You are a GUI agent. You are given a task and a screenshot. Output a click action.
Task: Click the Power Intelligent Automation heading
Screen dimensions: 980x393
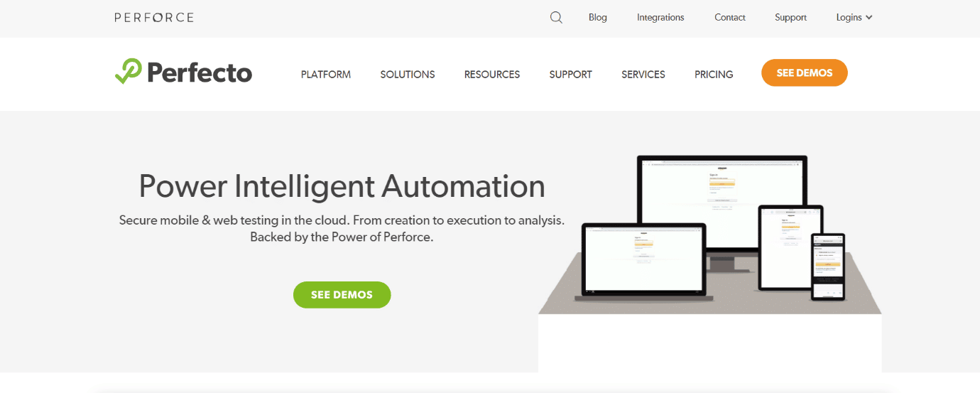pyautogui.click(x=342, y=186)
